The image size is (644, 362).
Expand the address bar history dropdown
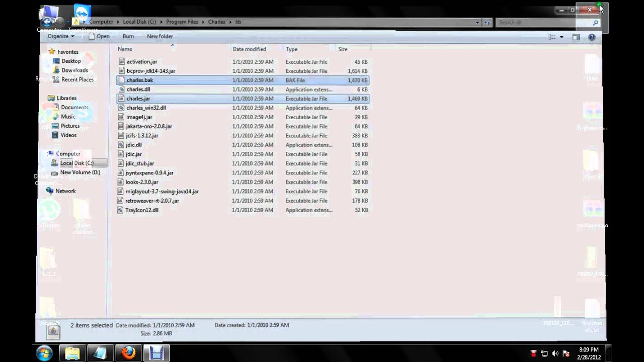coord(477,22)
